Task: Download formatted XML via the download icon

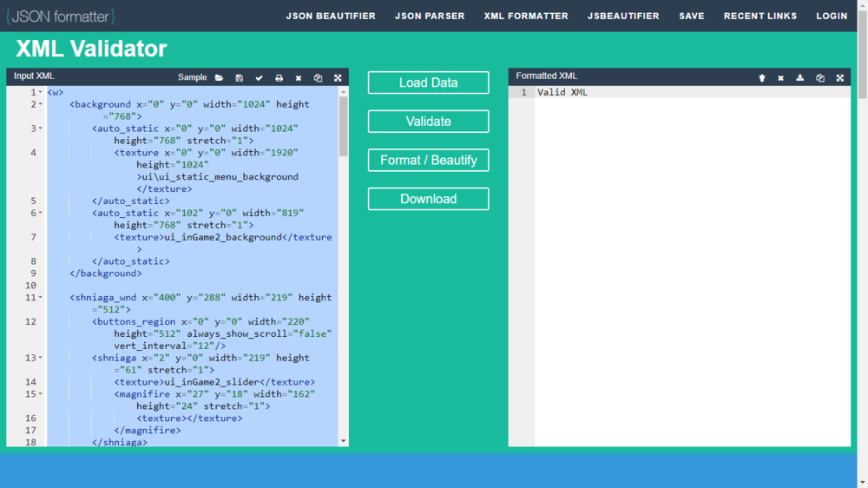Action: (800, 77)
